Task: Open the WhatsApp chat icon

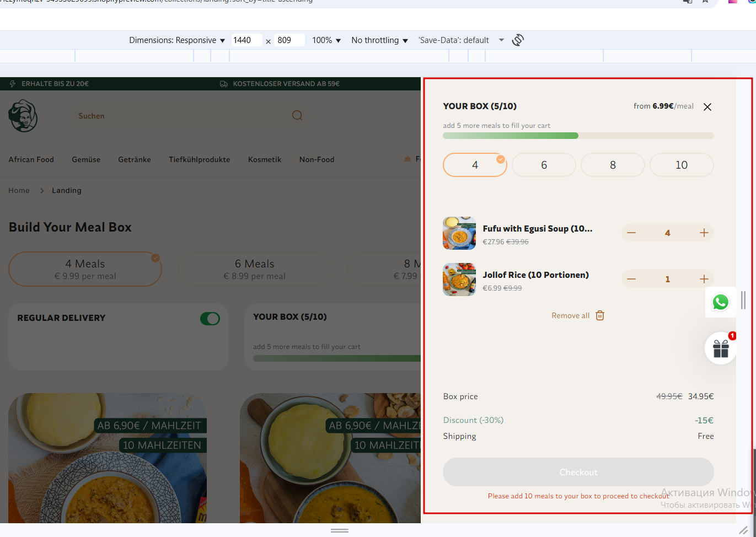Action: [721, 302]
